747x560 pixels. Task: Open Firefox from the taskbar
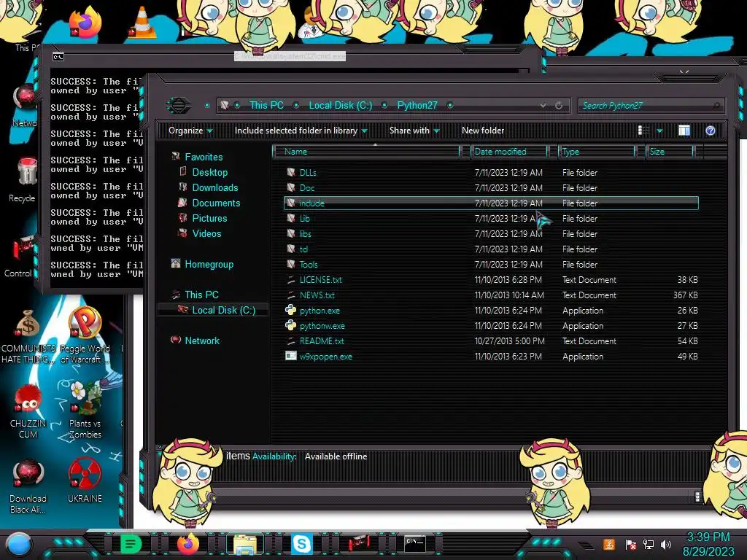188,544
